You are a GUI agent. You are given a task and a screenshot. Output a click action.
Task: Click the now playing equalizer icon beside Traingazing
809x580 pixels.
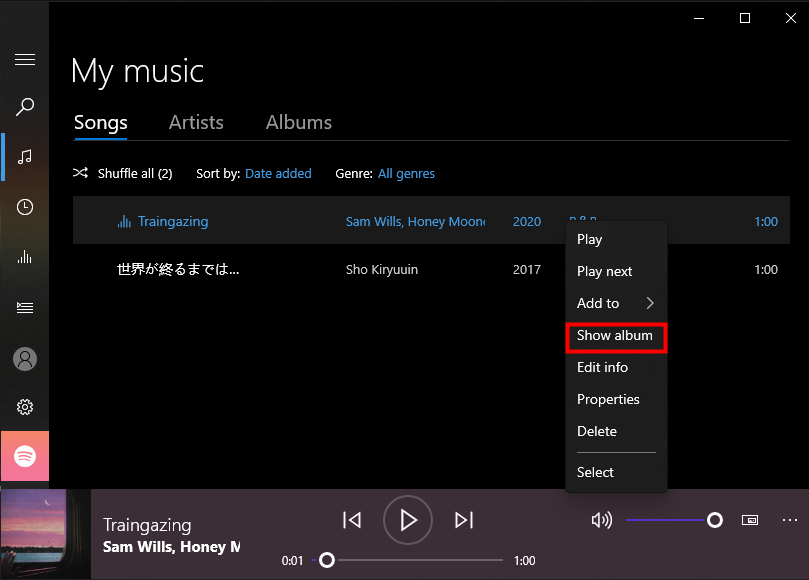[124, 221]
